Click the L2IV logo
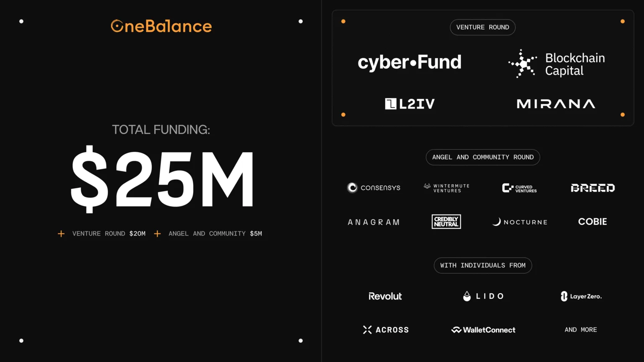Screen dimensions: 644x362 pyautogui.click(x=410, y=104)
